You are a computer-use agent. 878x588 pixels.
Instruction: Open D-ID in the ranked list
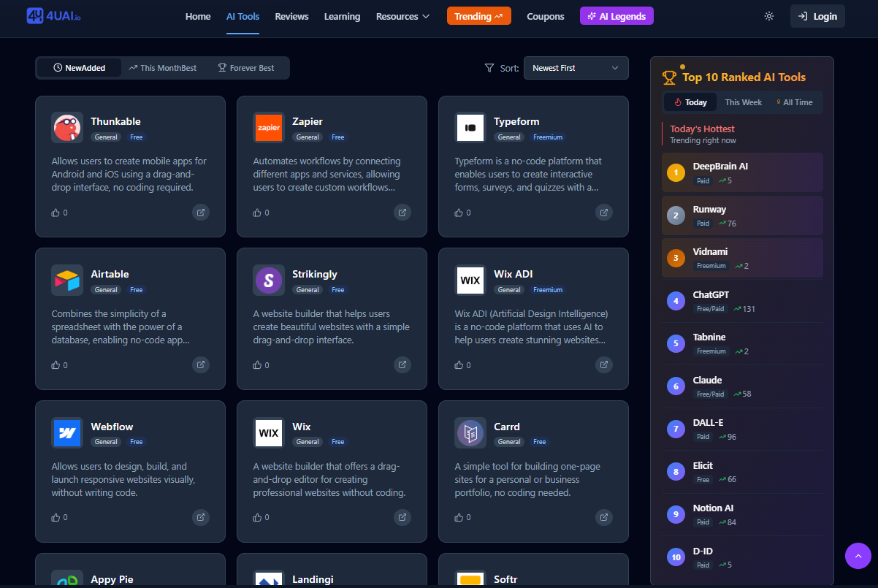(x=742, y=557)
